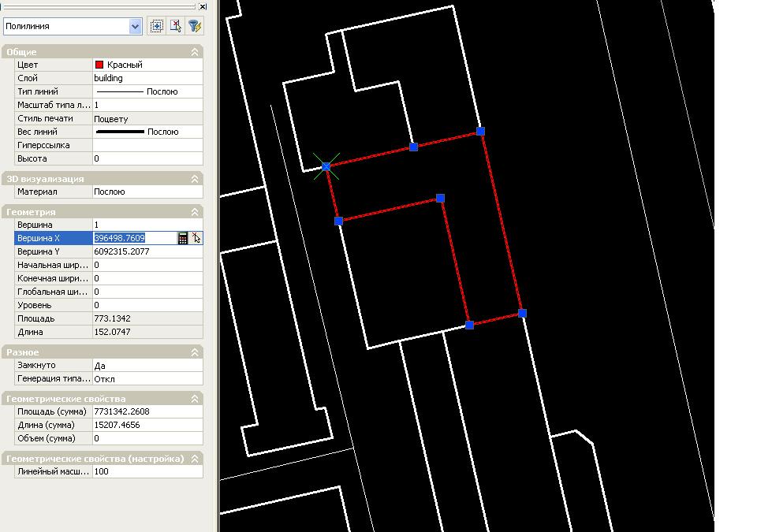
Task: Click the Вершина Y coordinate field
Action: 147,251
